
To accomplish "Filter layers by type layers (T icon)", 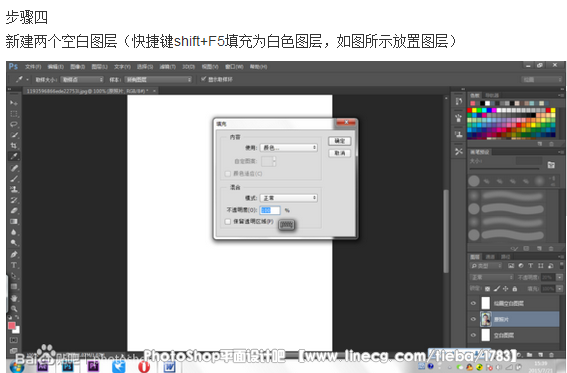I will tap(530, 266).
